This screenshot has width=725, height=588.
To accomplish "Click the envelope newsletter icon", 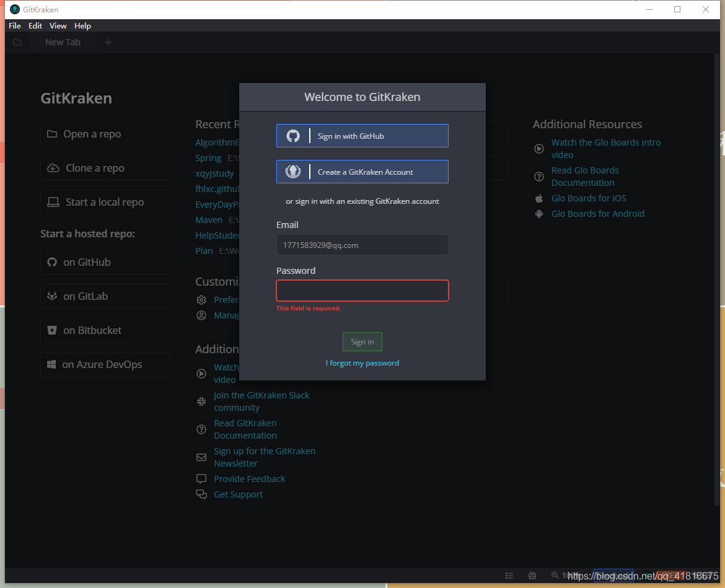I will coord(201,457).
